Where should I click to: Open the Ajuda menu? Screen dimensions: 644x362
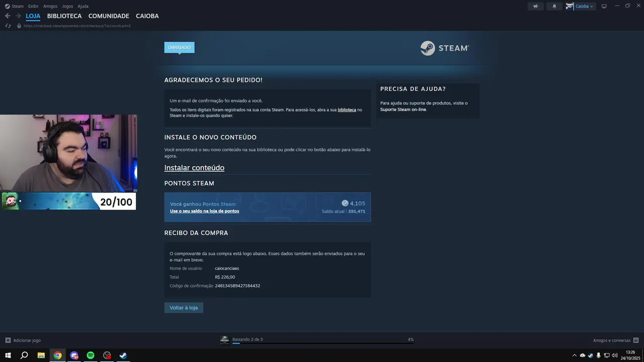pos(83,6)
